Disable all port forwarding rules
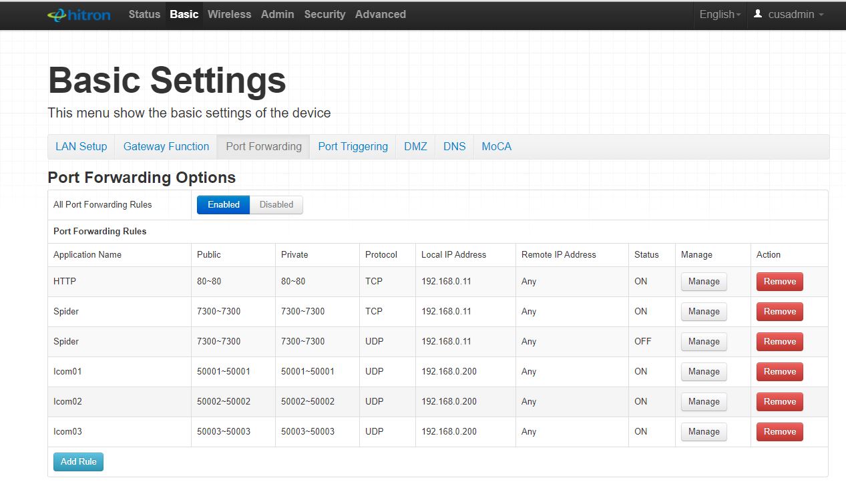The width and height of the screenshot is (846, 504). pos(276,205)
